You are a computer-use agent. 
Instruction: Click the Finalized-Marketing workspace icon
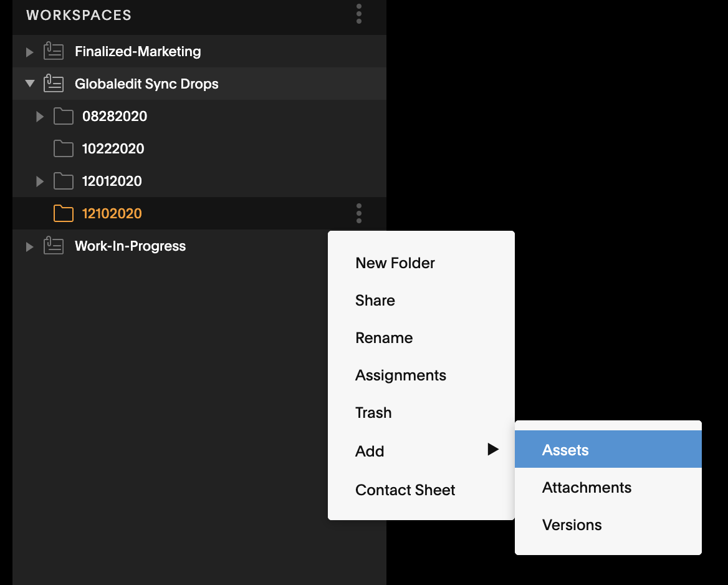tap(54, 51)
